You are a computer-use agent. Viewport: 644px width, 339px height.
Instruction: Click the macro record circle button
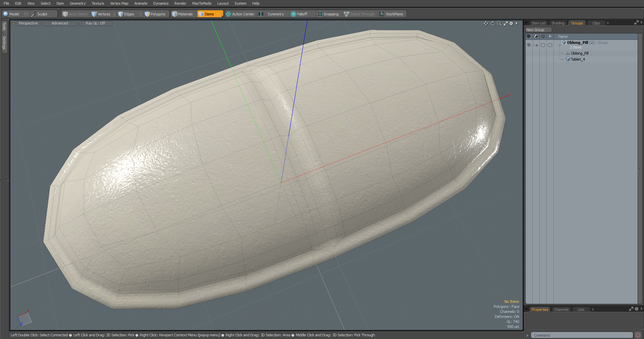click(x=638, y=335)
